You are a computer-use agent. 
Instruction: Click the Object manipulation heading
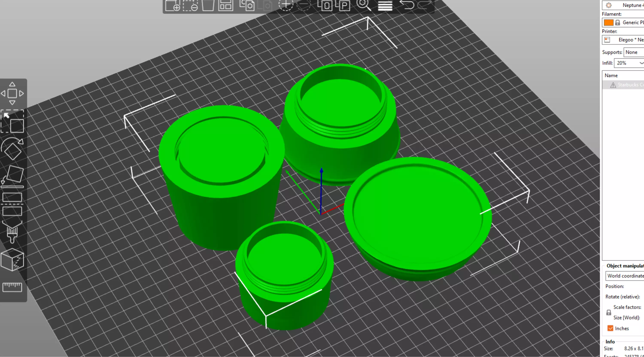[625, 266]
